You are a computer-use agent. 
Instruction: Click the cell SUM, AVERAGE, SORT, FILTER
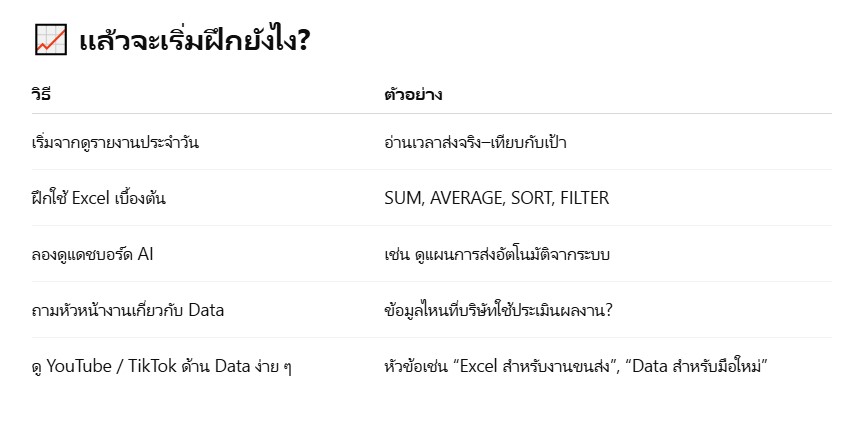point(496,198)
